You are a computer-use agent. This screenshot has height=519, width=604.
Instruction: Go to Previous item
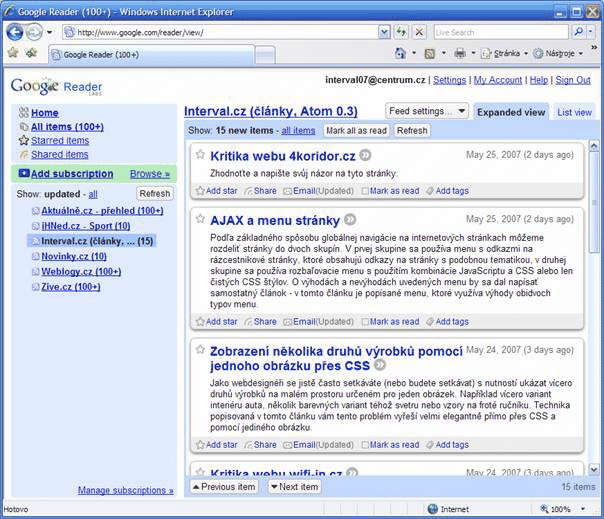(224, 487)
